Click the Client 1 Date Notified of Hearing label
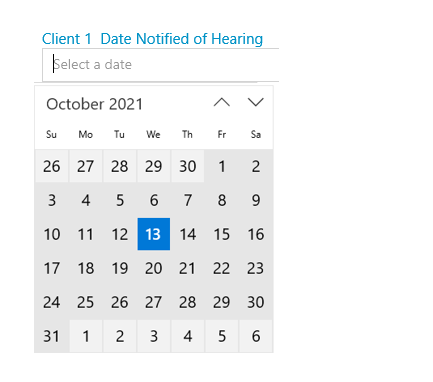 pos(152,39)
